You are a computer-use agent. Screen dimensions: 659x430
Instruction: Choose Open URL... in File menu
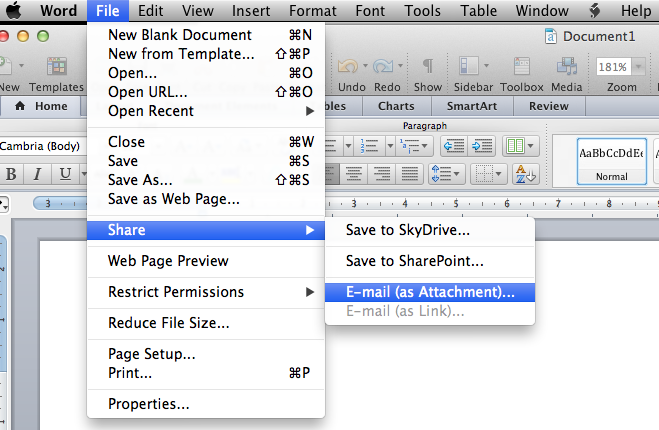pyautogui.click(x=206, y=92)
